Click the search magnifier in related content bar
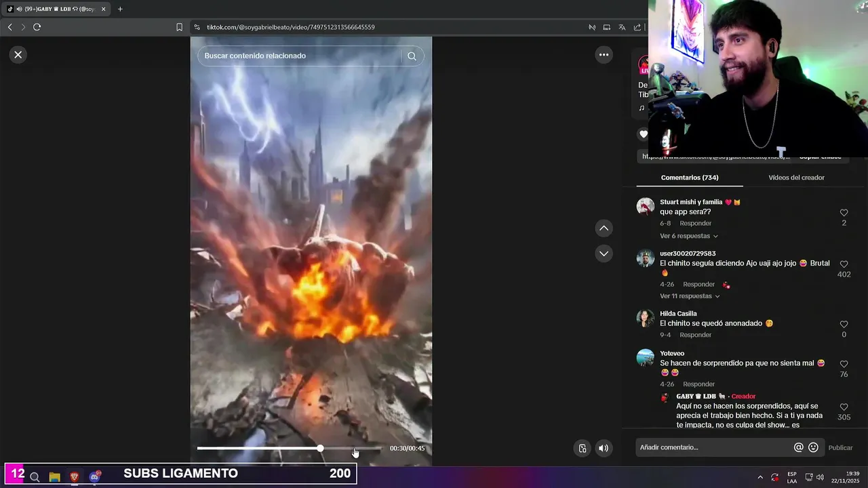868x488 pixels. [412, 56]
